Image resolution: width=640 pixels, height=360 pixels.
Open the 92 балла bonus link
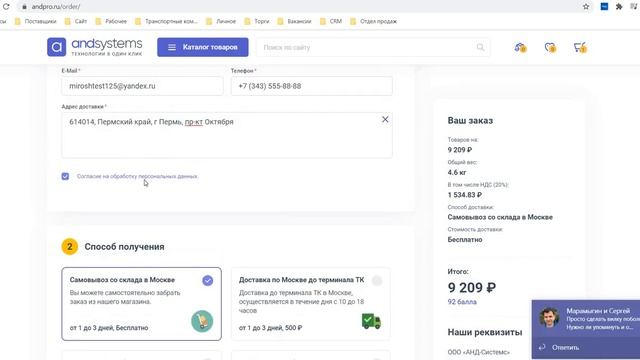pyautogui.click(x=462, y=302)
